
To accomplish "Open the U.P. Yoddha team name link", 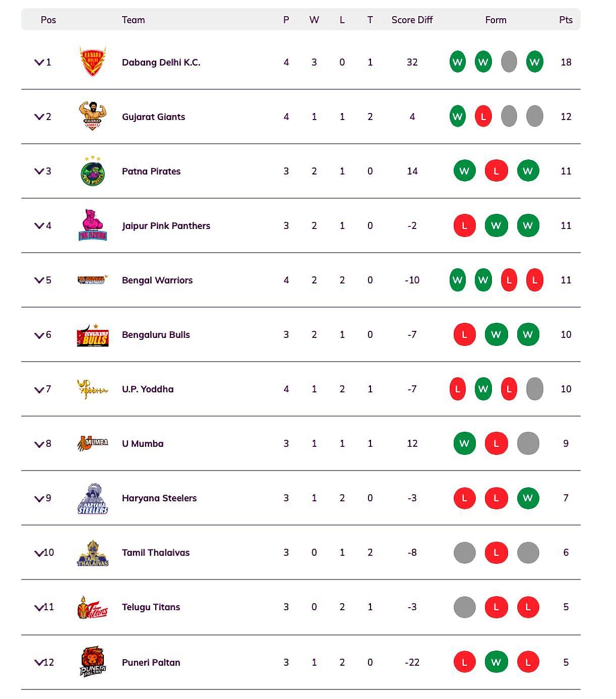I will 148,389.
